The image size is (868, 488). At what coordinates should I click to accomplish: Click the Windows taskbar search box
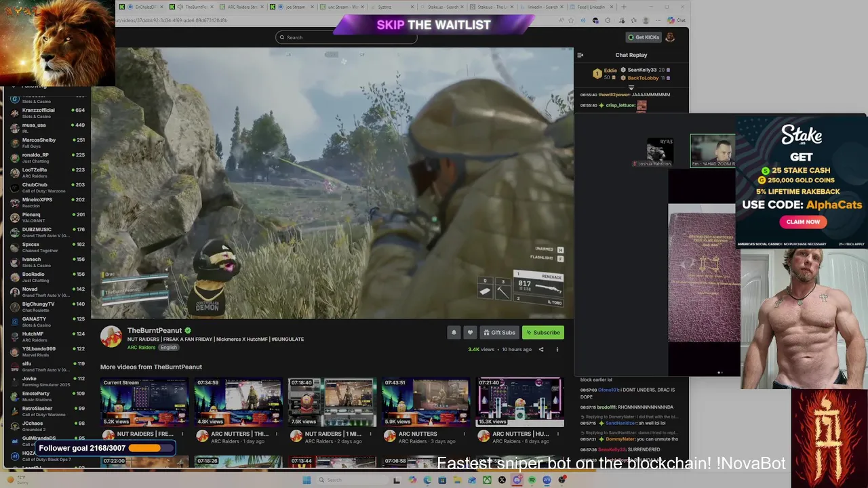point(353,480)
